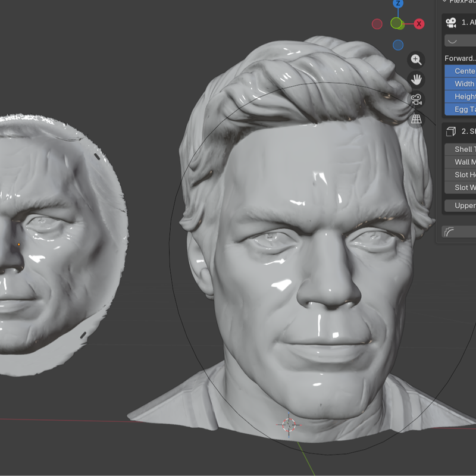Open the dropdown with the arc icon
The image size is (476, 476).
click(x=460, y=41)
